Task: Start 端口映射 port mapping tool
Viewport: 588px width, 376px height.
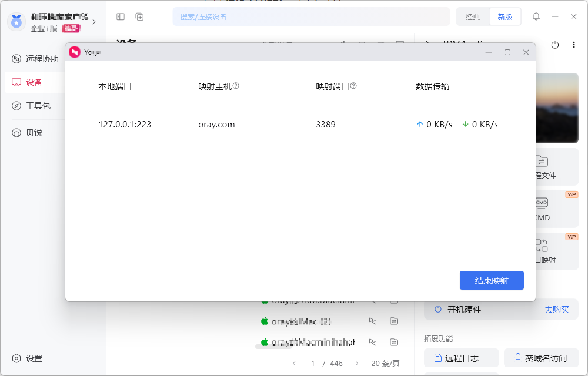Action: [x=556, y=251]
